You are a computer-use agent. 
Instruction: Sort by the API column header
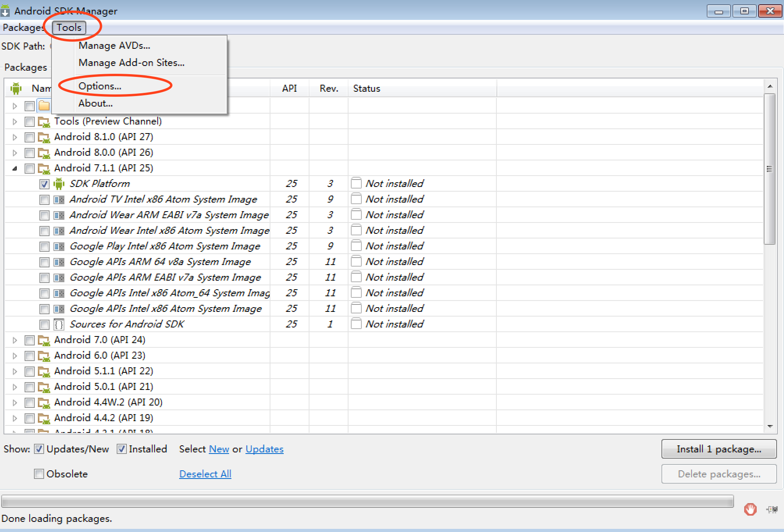pyautogui.click(x=290, y=89)
